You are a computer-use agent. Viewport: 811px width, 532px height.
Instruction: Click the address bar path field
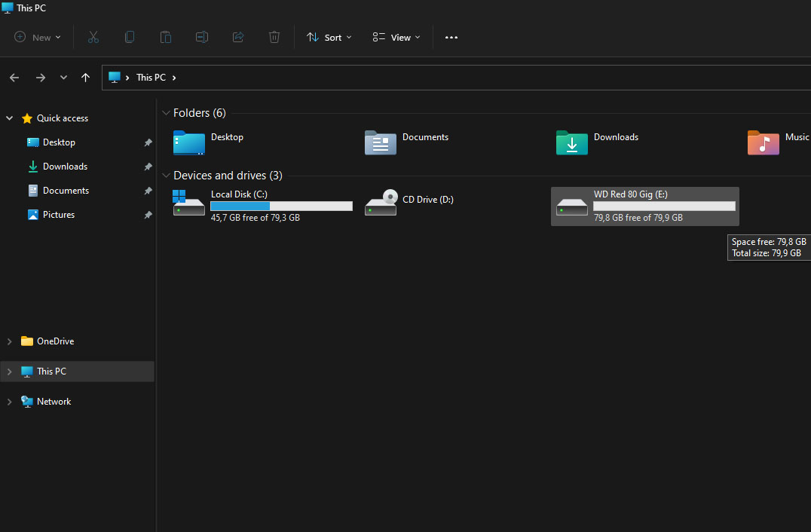[x=452, y=78]
